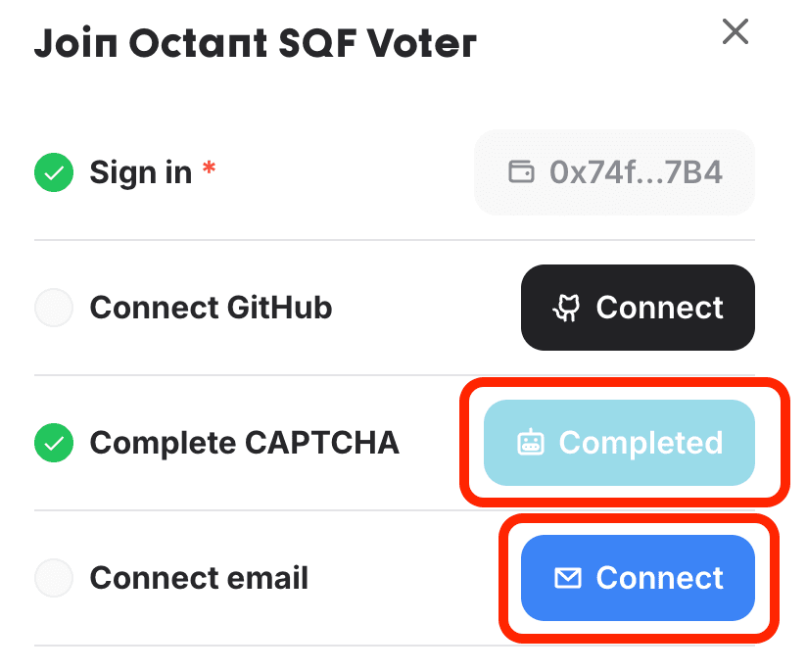Click the Sign in step label

[140, 172]
